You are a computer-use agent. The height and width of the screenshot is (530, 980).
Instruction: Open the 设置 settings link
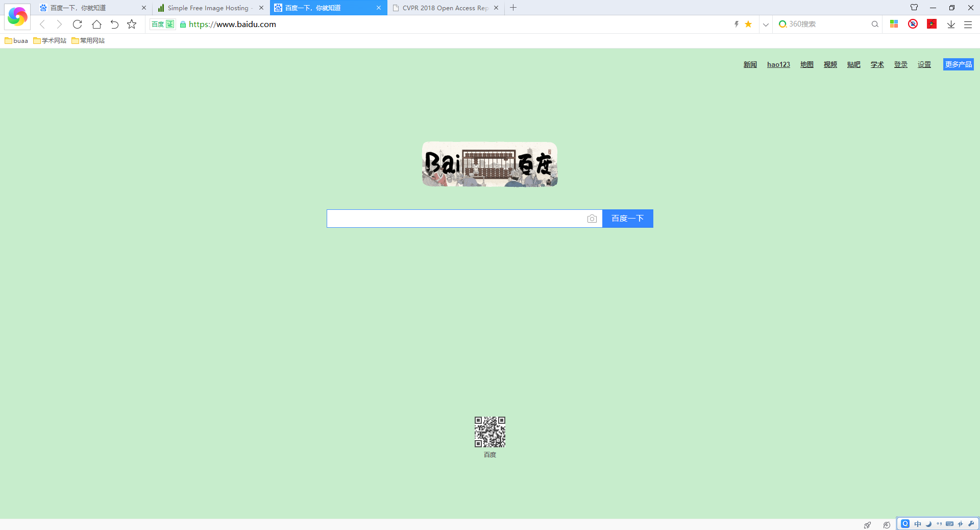(x=924, y=64)
